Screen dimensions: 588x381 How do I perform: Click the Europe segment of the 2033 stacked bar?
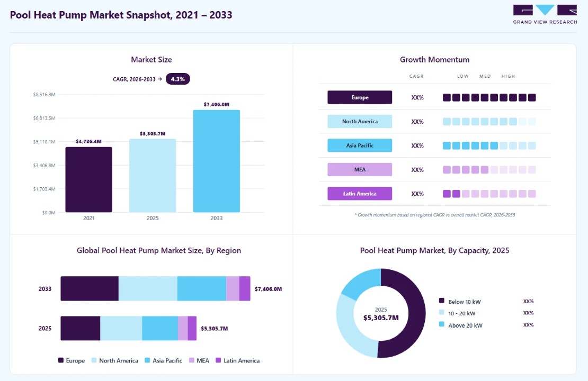(x=90, y=288)
